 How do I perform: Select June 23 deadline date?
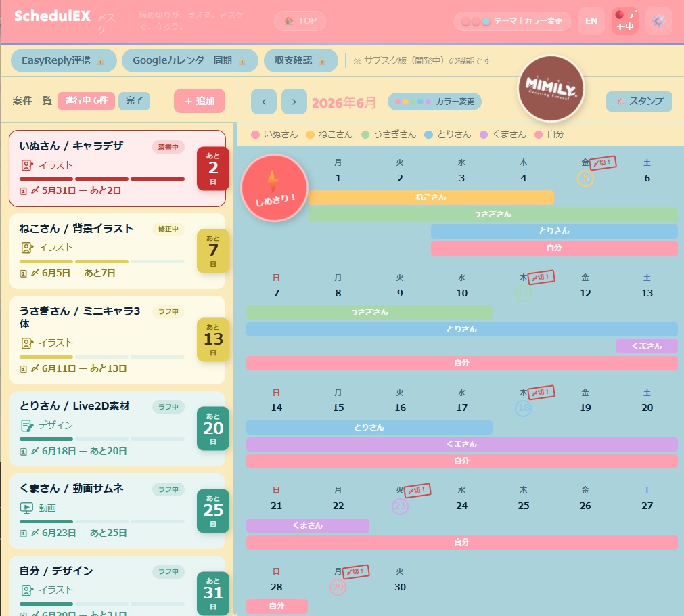pyautogui.click(x=400, y=506)
